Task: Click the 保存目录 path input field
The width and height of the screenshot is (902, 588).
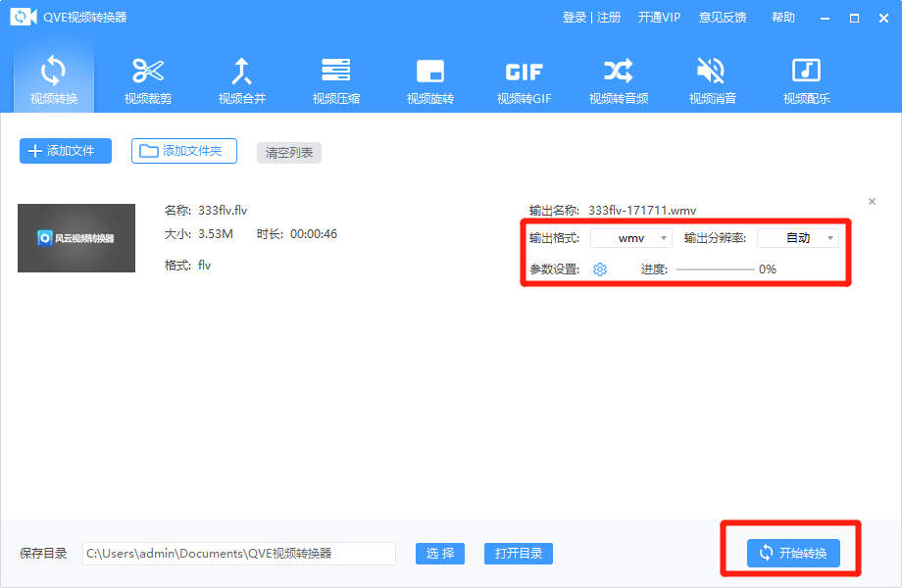Action: click(238, 554)
